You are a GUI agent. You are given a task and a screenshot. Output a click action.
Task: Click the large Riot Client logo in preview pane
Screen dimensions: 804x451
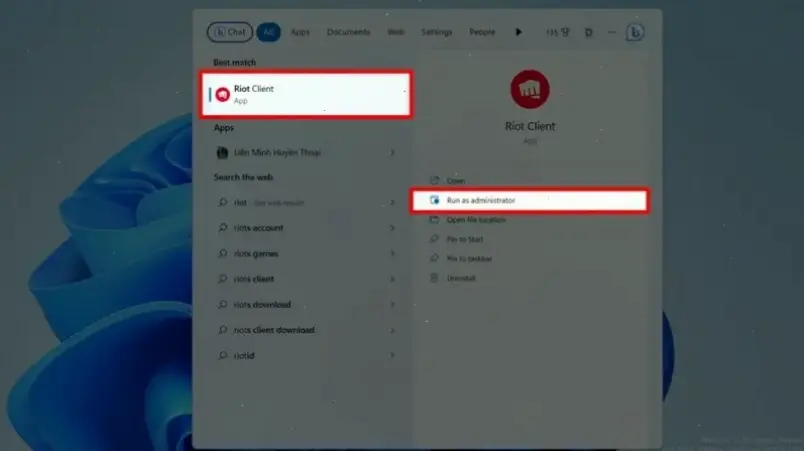point(530,90)
